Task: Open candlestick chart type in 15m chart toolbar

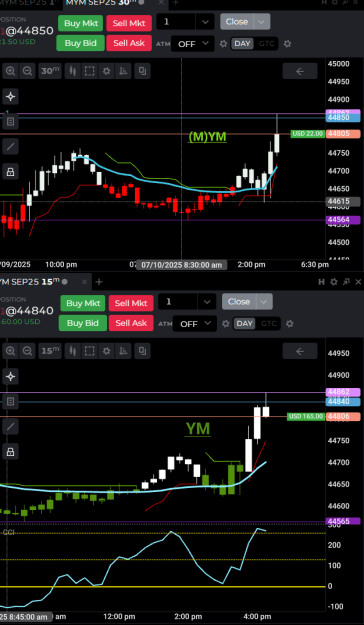Action: click(73, 351)
